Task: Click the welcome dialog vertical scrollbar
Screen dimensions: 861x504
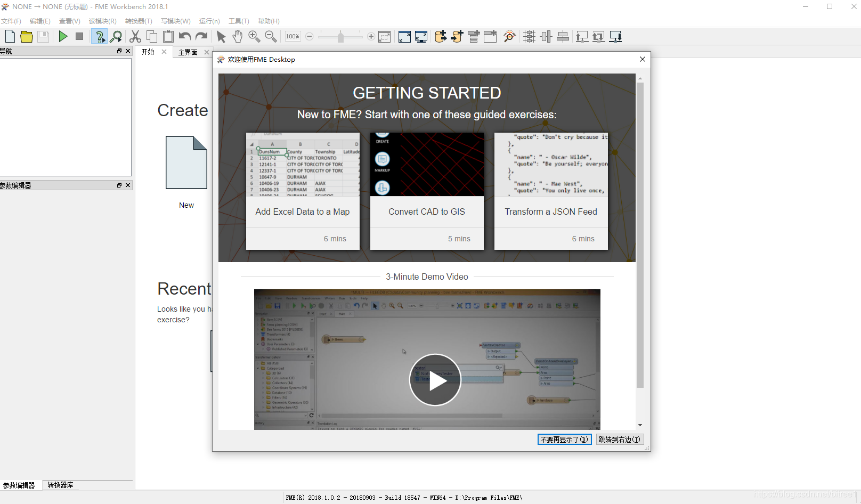Action: point(640,235)
